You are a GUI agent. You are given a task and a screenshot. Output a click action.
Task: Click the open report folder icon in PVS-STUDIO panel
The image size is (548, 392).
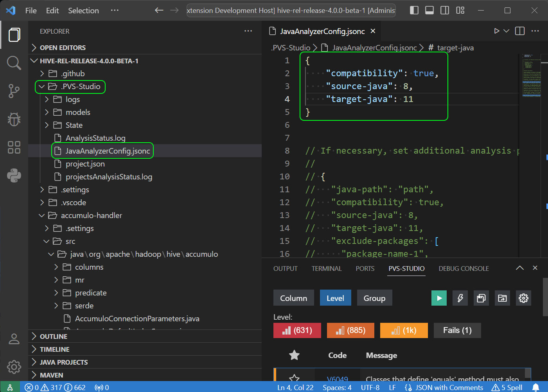tap(502, 298)
